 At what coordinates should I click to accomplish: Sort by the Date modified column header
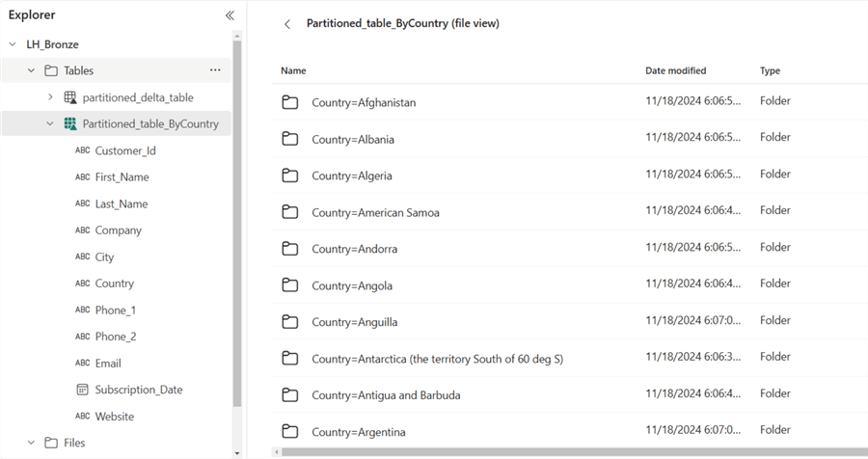point(675,70)
